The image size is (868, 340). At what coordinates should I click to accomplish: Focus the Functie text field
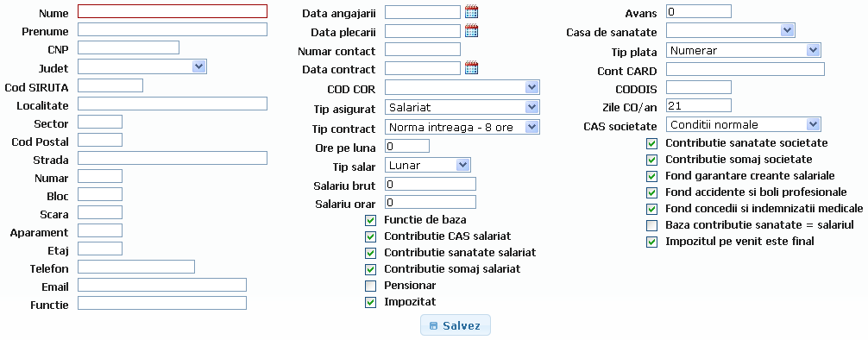click(161, 303)
